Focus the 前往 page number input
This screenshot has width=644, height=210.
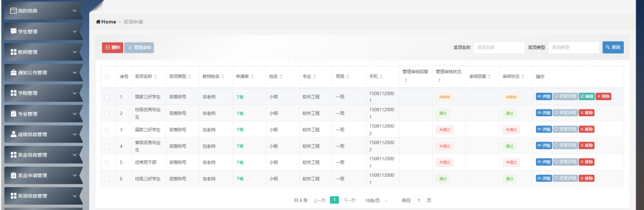pos(418,200)
